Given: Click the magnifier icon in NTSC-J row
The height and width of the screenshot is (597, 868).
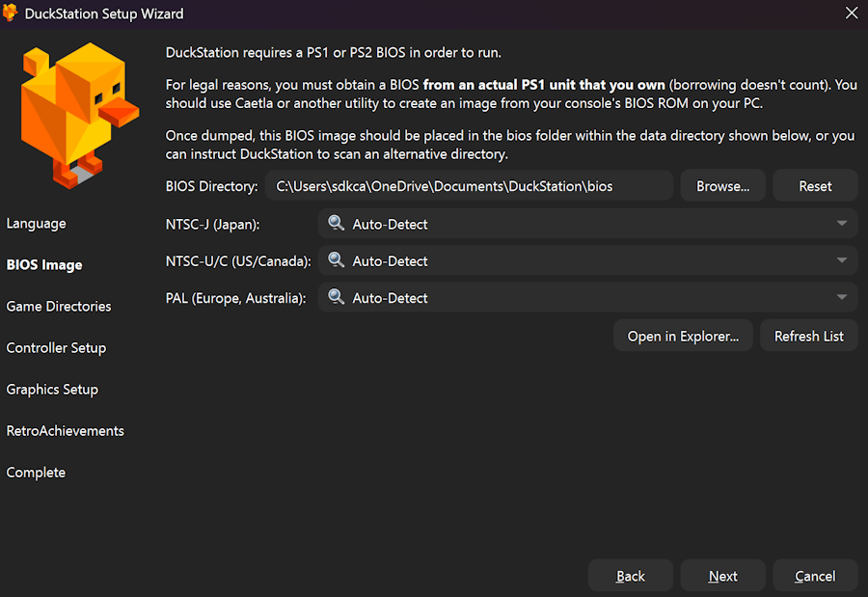Looking at the screenshot, I should point(336,224).
